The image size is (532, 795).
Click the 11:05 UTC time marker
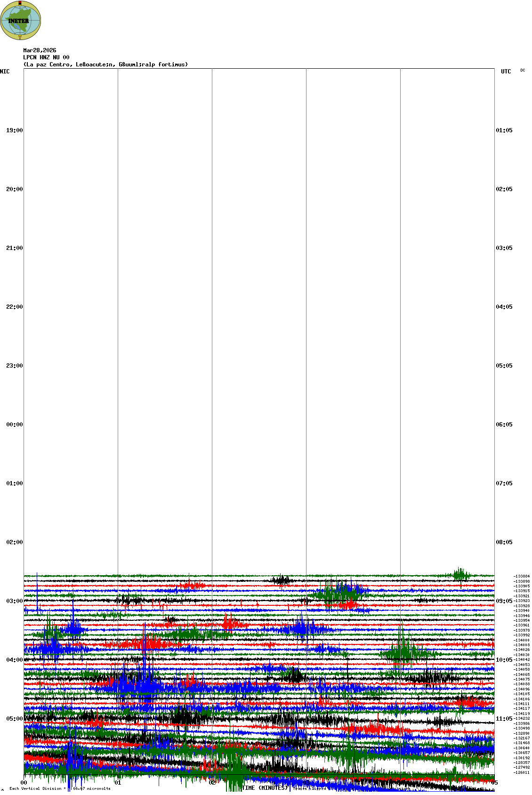point(504,719)
